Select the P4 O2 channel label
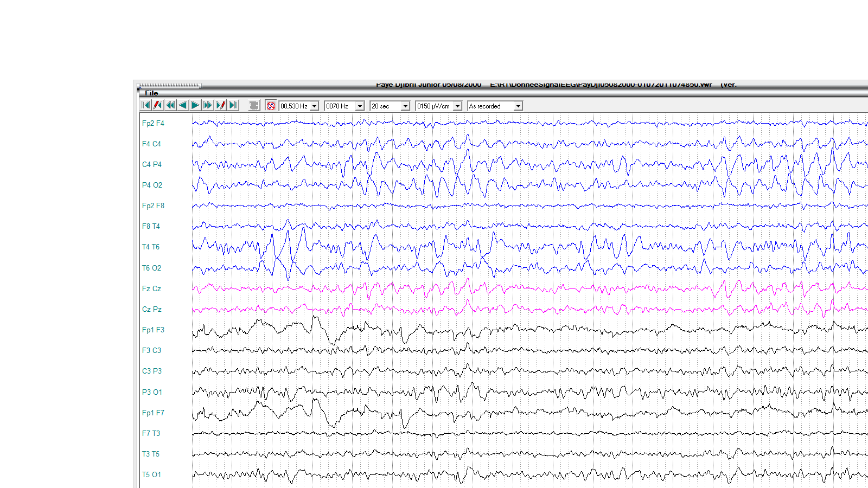 click(152, 185)
